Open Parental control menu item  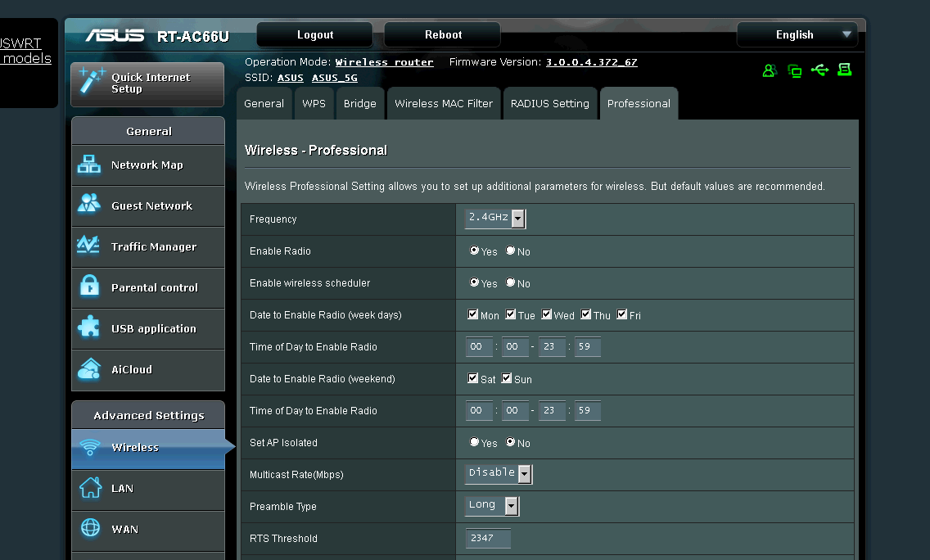148,287
